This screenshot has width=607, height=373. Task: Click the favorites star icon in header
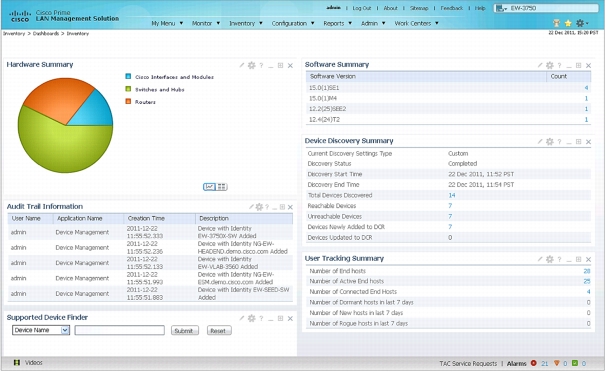coord(568,23)
